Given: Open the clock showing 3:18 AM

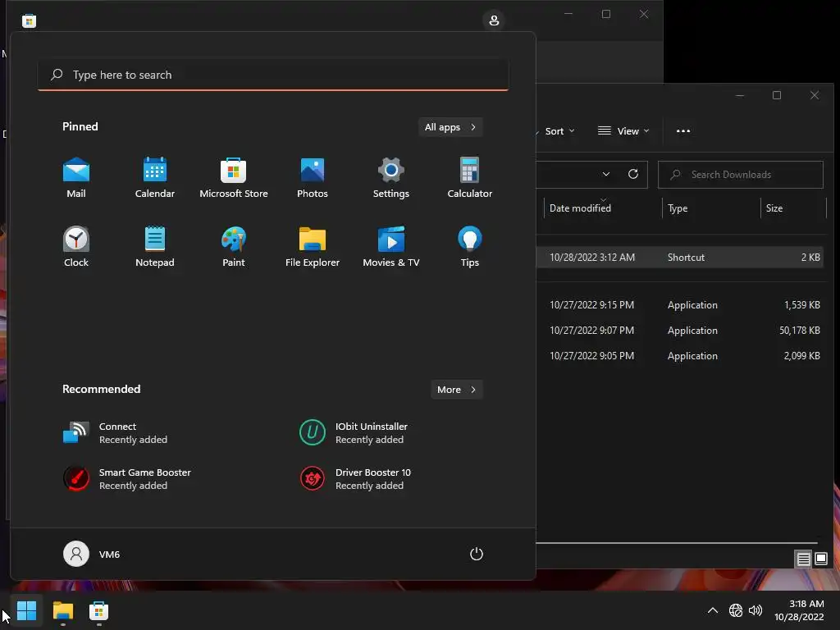Looking at the screenshot, I should click(x=799, y=610).
